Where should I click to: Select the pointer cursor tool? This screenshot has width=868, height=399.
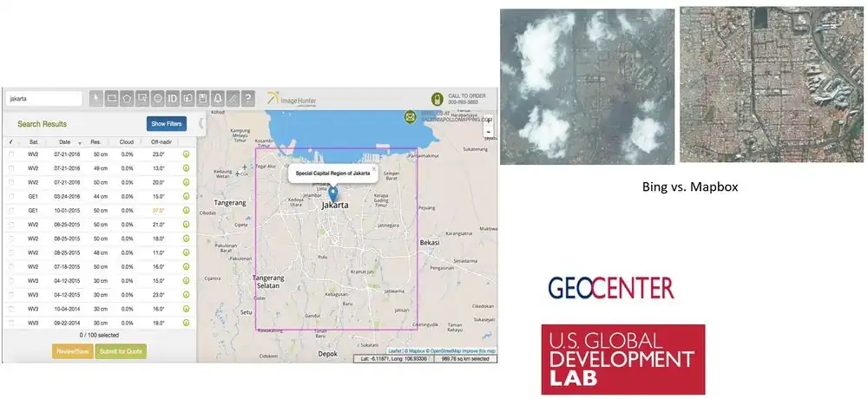tap(96, 99)
